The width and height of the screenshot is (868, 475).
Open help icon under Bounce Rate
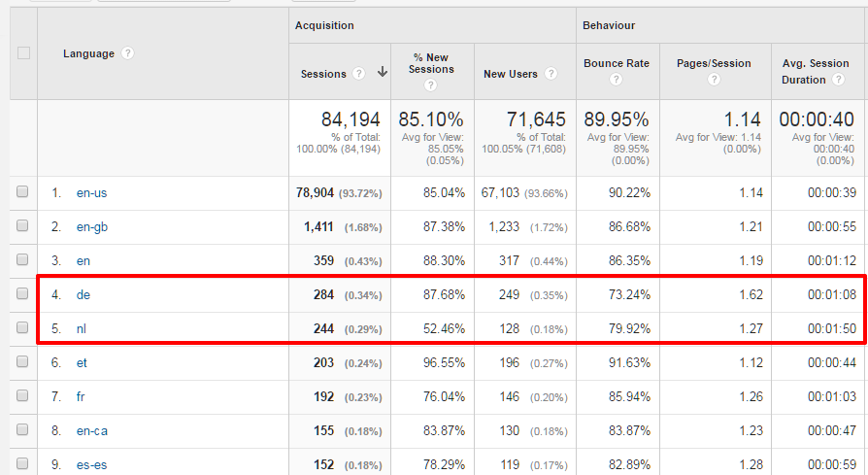point(616,80)
